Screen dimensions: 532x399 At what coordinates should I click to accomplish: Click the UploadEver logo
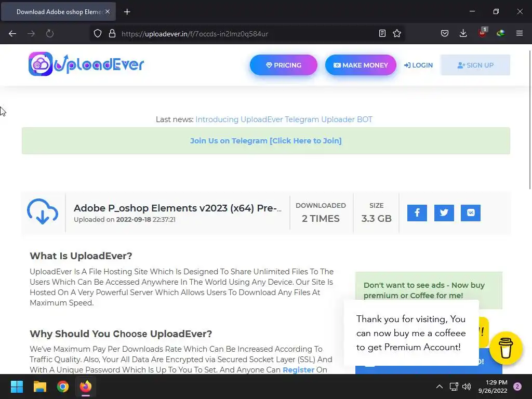click(x=86, y=64)
